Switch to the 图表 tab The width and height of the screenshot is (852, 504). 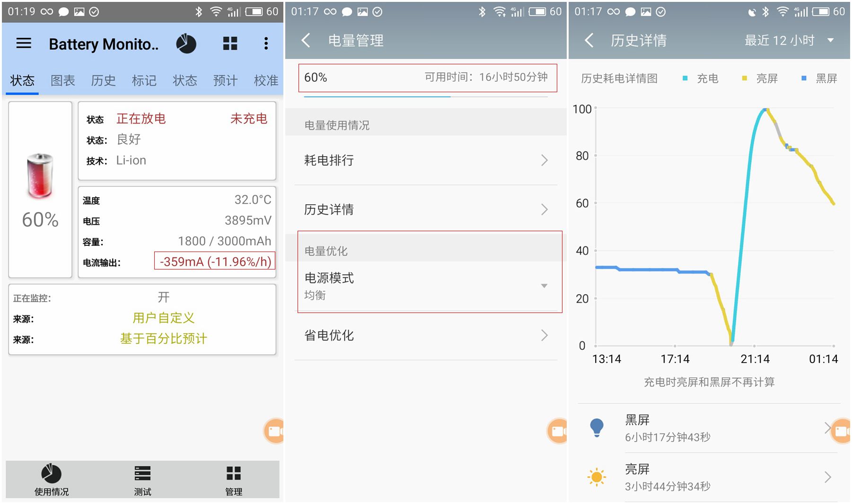62,80
